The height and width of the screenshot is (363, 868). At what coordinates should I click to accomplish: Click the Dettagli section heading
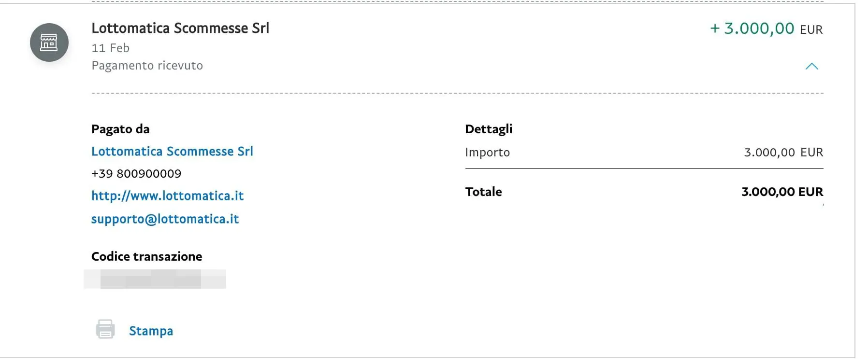pyautogui.click(x=489, y=129)
